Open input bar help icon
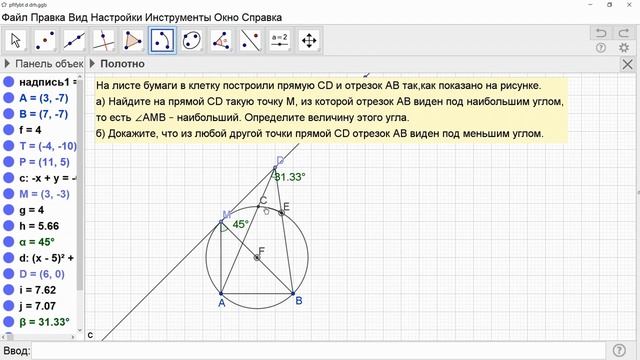Image resolution: width=640 pixels, height=360 pixels. coord(619,350)
